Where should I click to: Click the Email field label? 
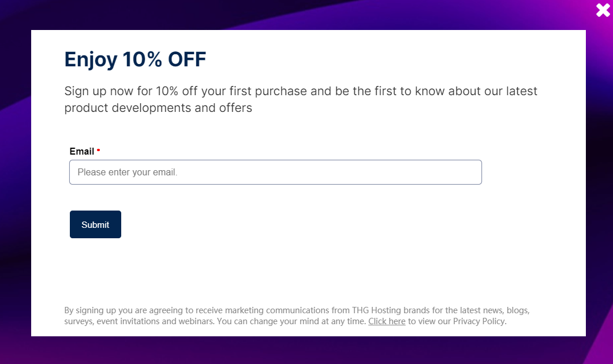[82, 151]
